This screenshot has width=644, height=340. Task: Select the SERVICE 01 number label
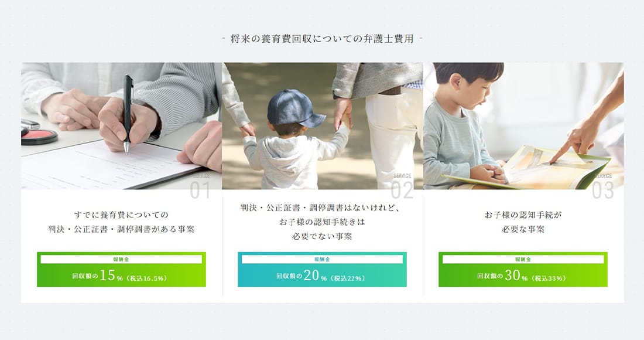pos(200,187)
